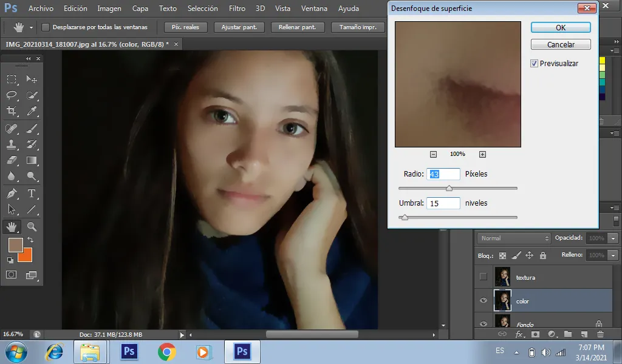Select the Crop tool
The image size is (622, 364).
point(12,111)
